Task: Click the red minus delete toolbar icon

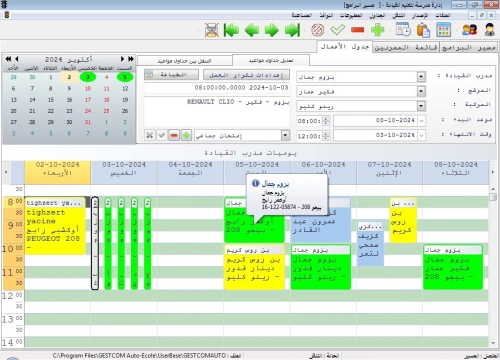Action: 357,30
